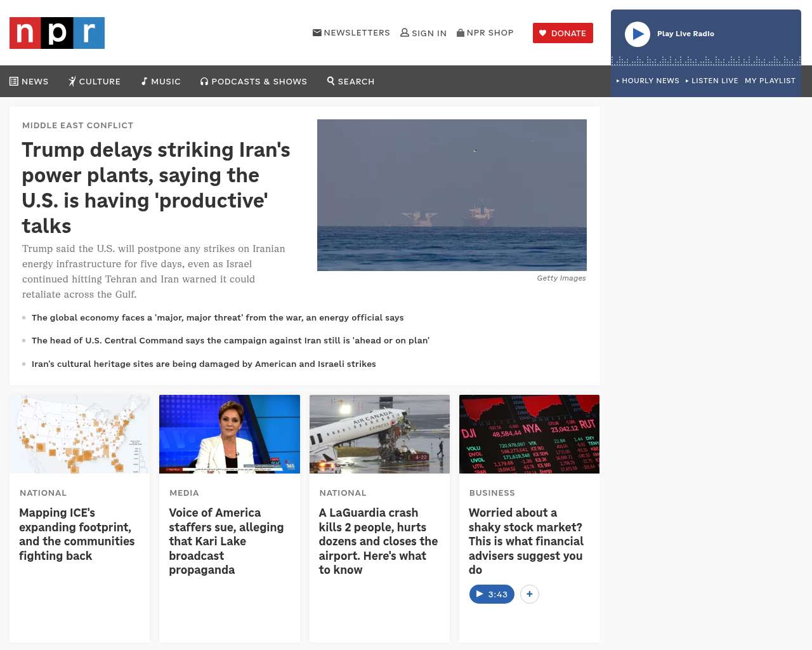Click the Sign In person icon

click(x=405, y=32)
